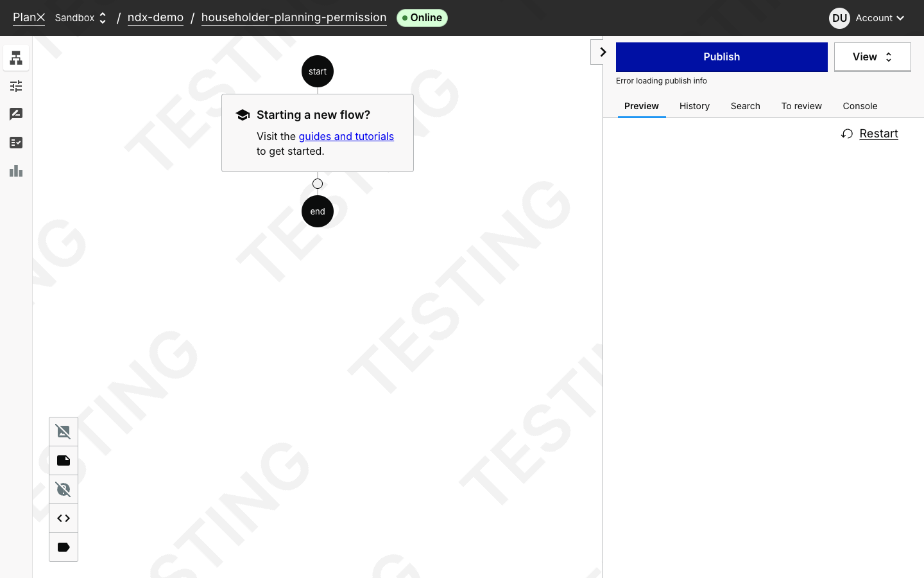Open the guides and tutorials link
The image size is (924, 578).
point(346,136)
